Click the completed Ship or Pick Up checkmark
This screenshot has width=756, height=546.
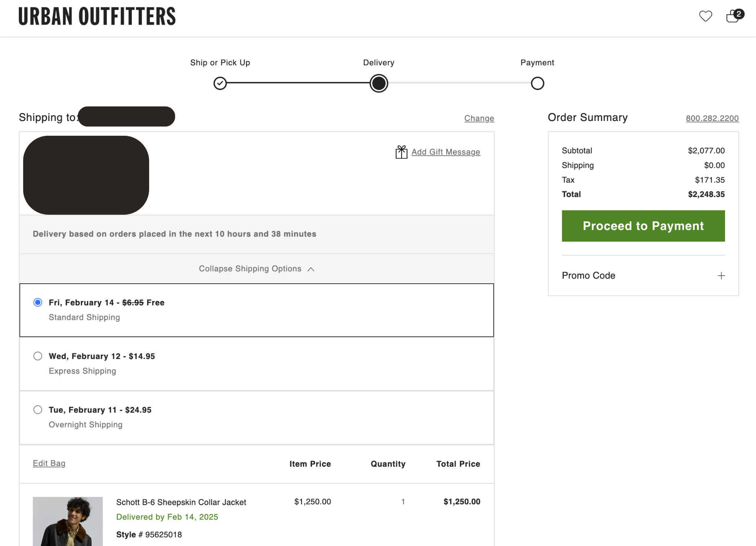click(x=220, y=83)
